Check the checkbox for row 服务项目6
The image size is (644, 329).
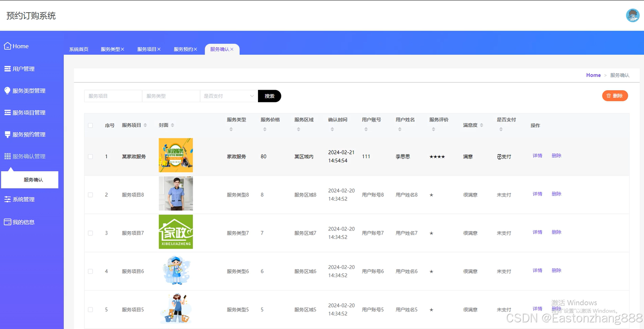[90, 272]
